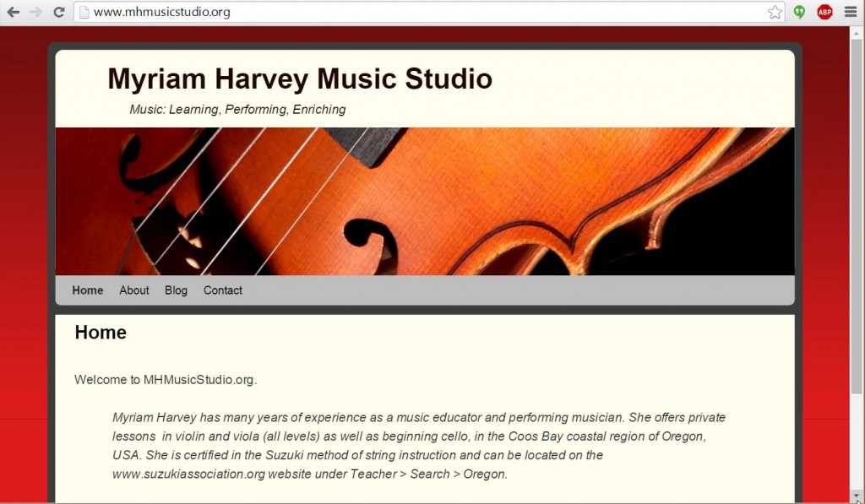The image size is (865, 504).
Task: Open the Blog navigation item
Action: click(x=176, y=290)
